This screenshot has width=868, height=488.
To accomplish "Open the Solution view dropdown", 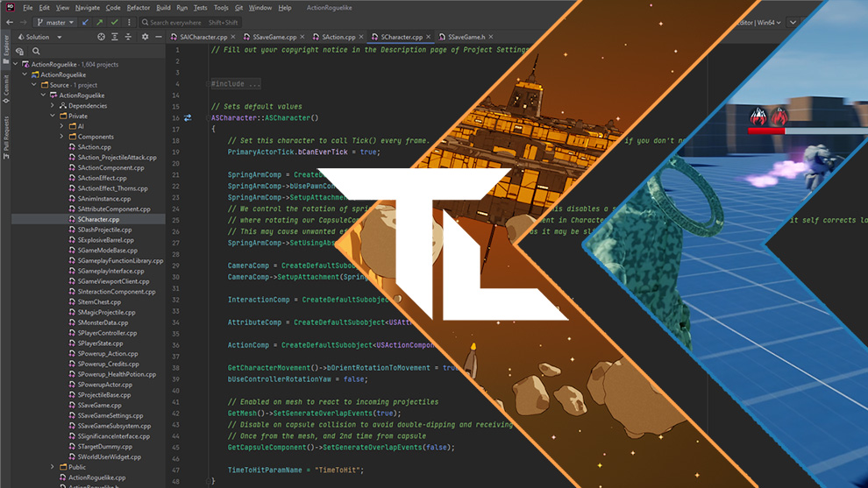I will pyautogui.click(x=44, y=38).
